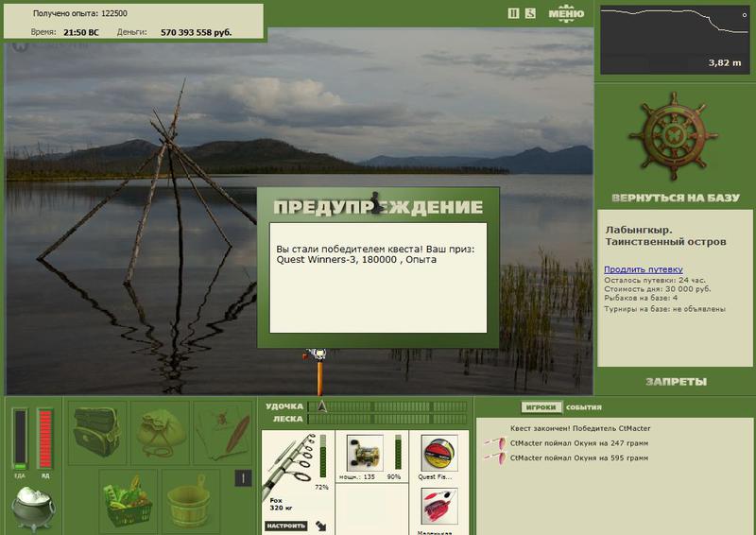
Task: Open the notebook with feather pen
Action: click(223, 432)
